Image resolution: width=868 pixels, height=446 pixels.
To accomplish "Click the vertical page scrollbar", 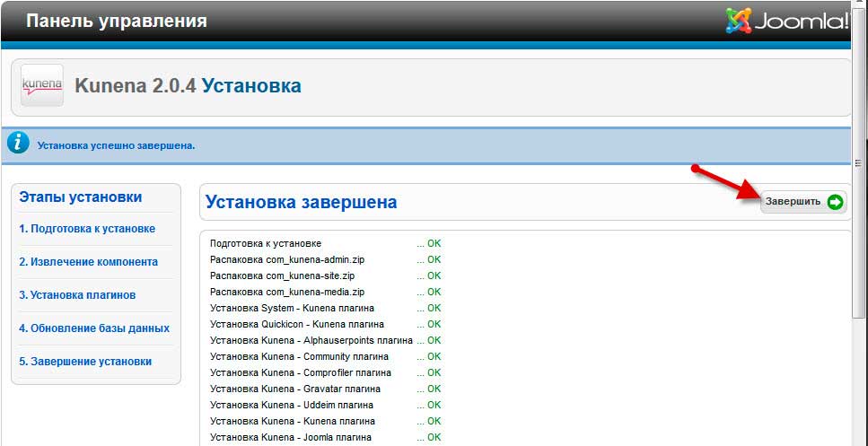I will [858, 163].
